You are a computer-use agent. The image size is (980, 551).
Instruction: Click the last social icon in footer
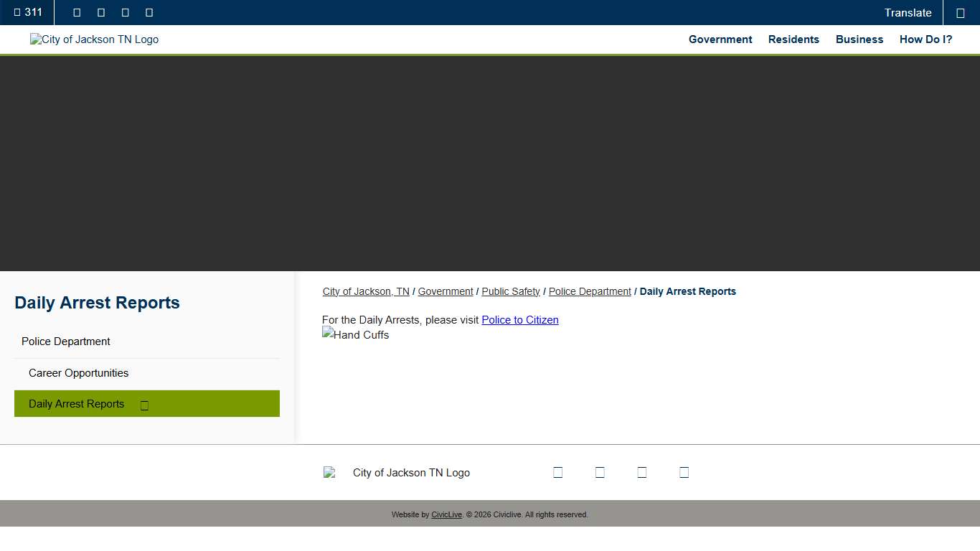click(x=684, y=472)
